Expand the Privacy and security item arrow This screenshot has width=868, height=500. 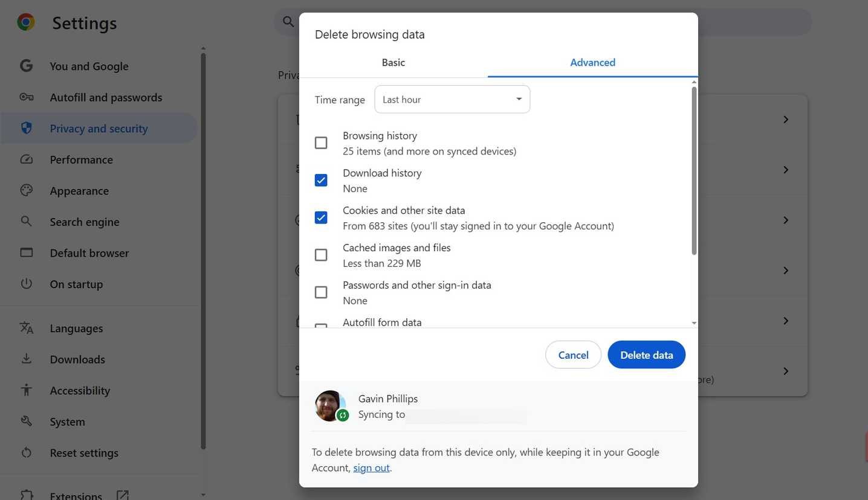tap(786, 119)
